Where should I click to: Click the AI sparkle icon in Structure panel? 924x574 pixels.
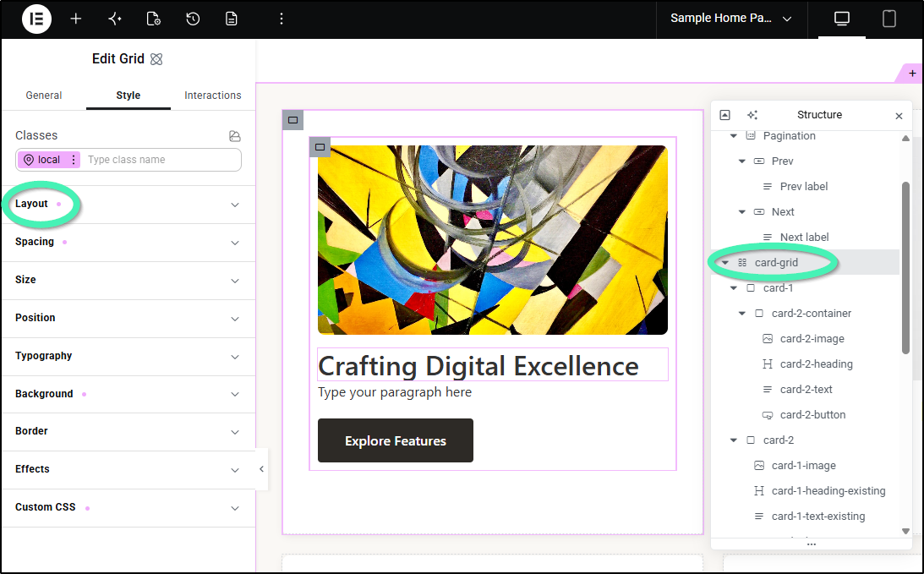click(752, 115)
